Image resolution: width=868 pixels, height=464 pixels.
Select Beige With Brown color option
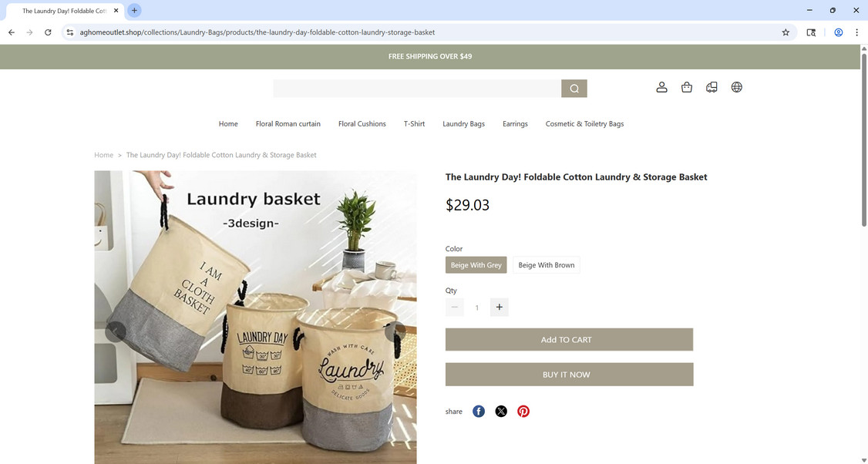pyautogui.click(x=547, y=265)
